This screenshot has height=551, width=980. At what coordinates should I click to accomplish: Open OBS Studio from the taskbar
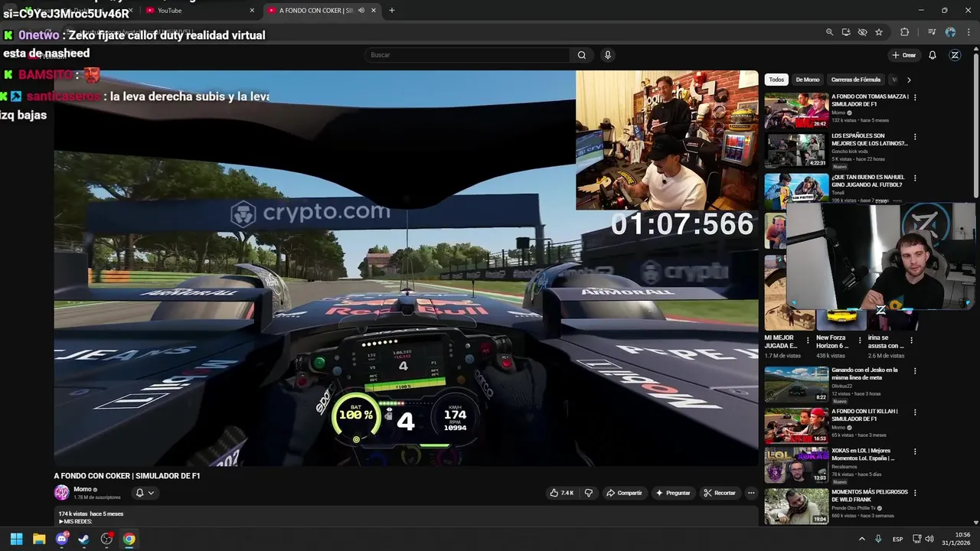coord(106,539)
